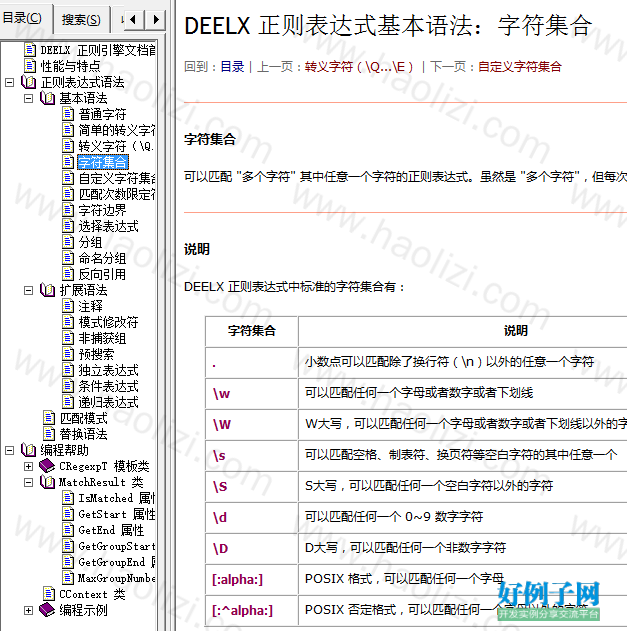This screenshot has width=627, height=631.
Task: Click the open book icon of 编程帮助
Action: point(29,450)
